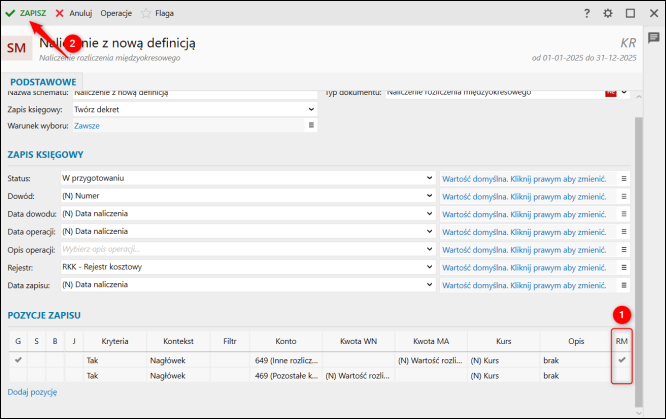The width and height of the screenshot is (666, 419).
Task: Open the comments panel icon
Action: (653, 37)
